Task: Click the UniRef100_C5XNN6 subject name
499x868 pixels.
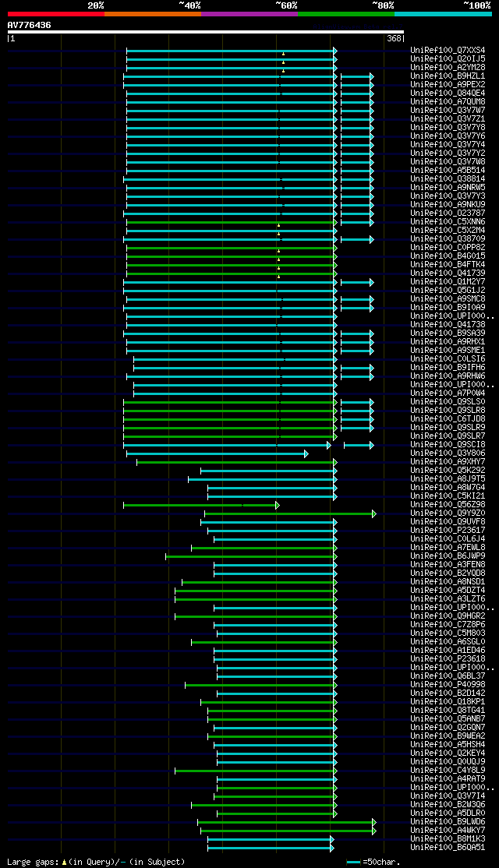Action: (x=448, y=221)
